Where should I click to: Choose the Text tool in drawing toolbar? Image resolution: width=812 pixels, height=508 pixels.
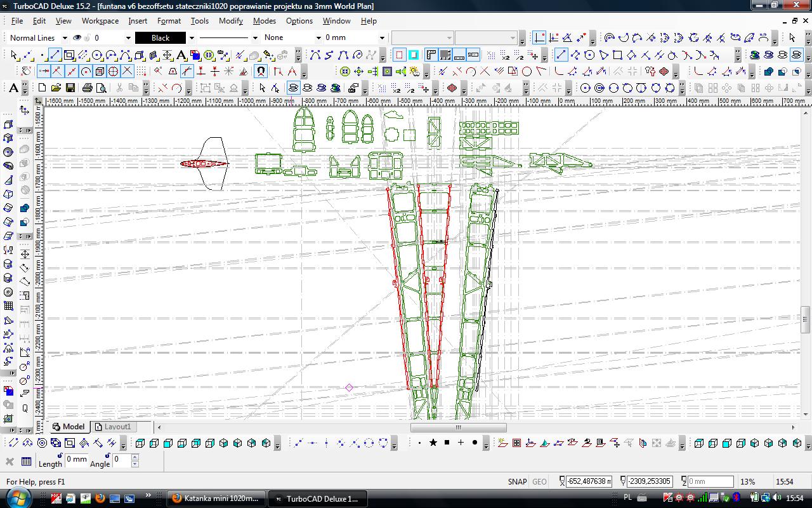tap(181, 55)
